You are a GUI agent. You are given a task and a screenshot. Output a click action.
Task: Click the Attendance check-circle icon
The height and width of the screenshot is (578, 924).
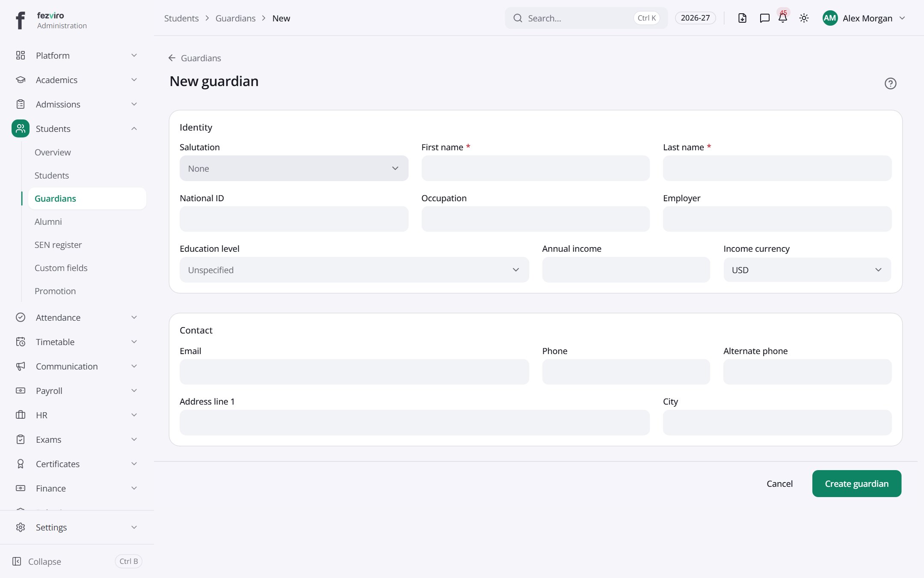pos(21,317)
